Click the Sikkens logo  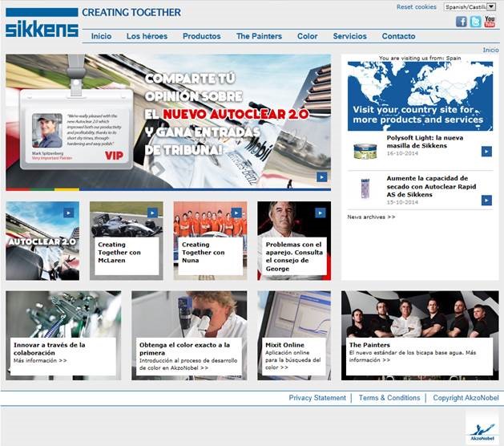42,22
